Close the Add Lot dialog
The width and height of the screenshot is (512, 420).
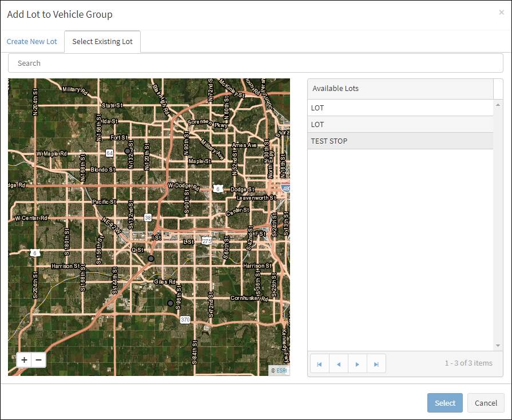pyautogui.click(x=501, y=12)
